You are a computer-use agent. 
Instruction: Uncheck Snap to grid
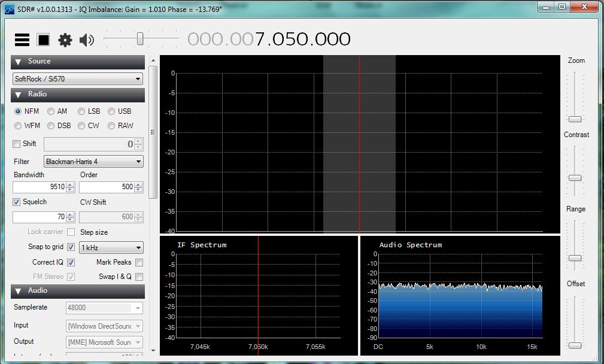point(71,247)
